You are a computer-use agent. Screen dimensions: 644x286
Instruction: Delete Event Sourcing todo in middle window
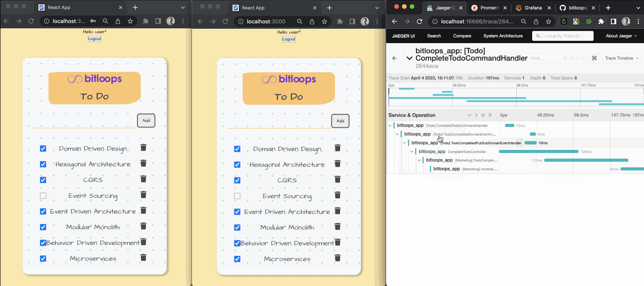pos(338,195)
